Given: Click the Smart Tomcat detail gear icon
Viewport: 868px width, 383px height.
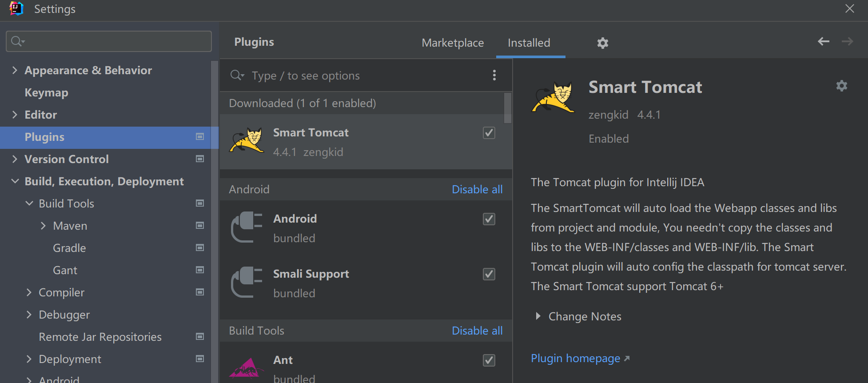Looking at the screenshot, I should coord(841,86).
